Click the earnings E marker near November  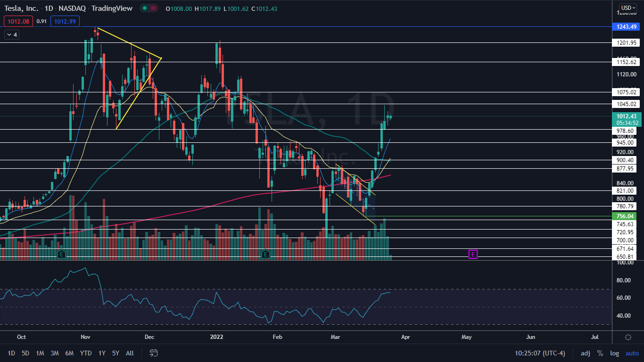pyautogui.click(x=61, y=255)
